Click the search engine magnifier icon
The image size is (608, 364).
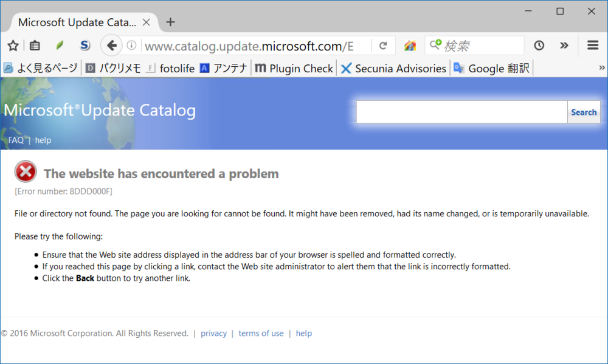(435, 45)
